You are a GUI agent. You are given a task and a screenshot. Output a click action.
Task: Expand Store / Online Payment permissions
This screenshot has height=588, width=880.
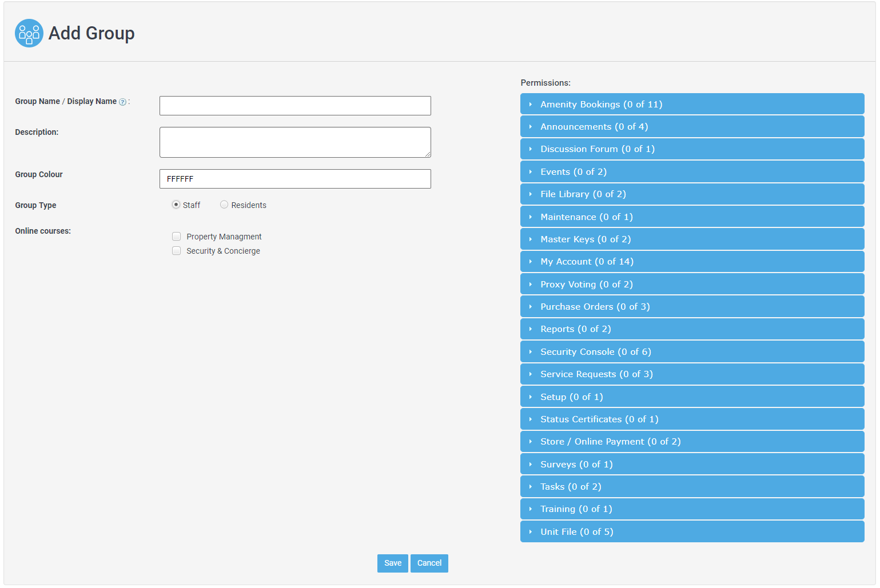point(691,442)
